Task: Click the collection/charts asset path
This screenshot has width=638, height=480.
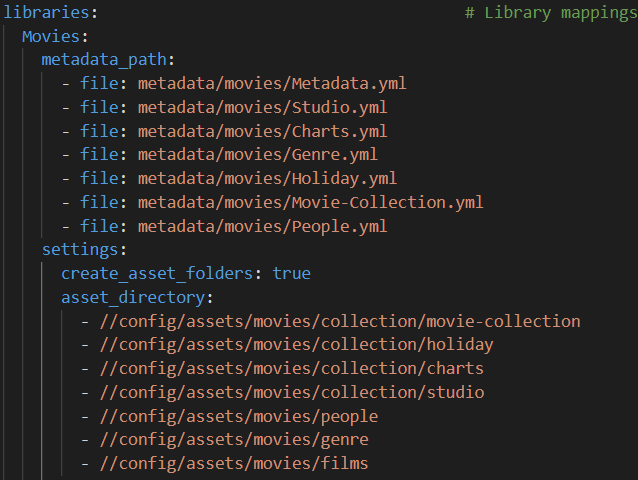Action: pyautogui.click(x=292, y=369)
